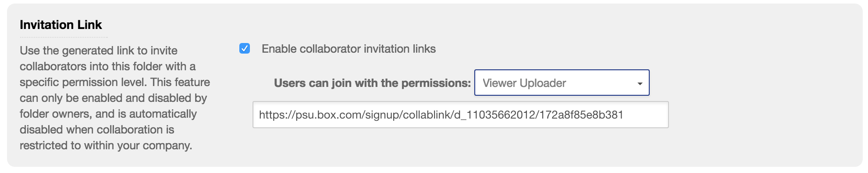Place cursor at end of collablink URL
This screenshot has width=868, height=173.
624,115
